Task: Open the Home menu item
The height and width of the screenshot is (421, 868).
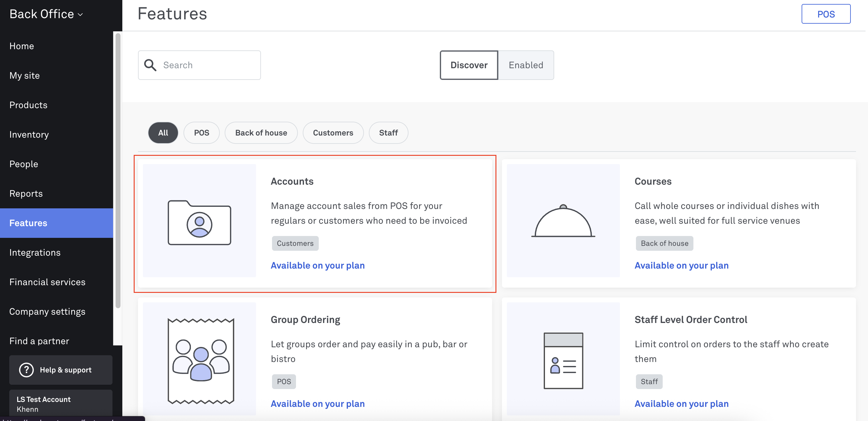Action: pyautogui.click(x=57, y=46)
